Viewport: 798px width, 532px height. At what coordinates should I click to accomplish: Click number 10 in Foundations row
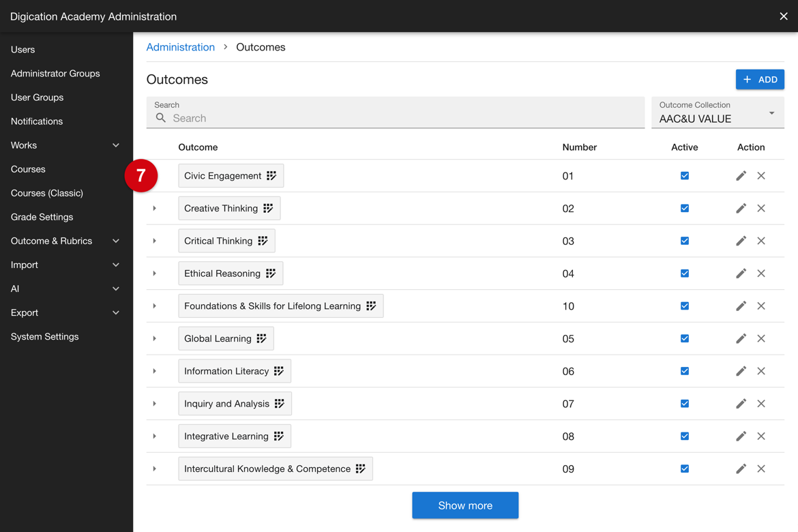(568, 306)
